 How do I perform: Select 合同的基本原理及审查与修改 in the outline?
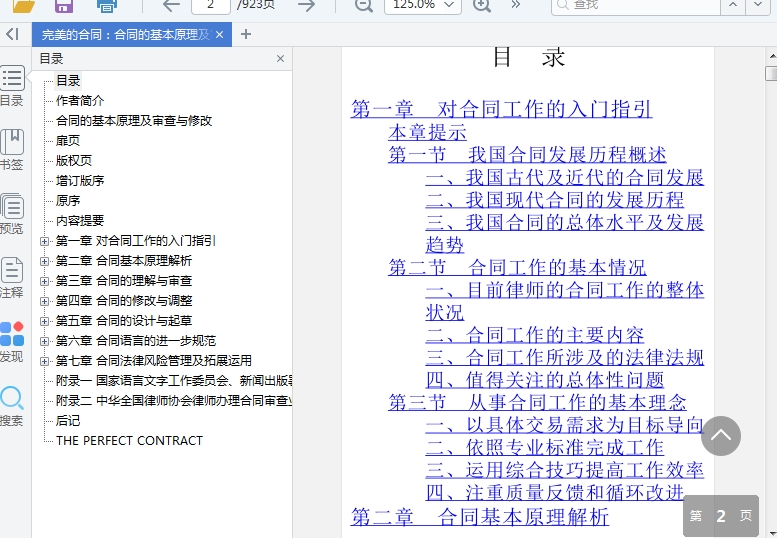[x=134, y=120]
